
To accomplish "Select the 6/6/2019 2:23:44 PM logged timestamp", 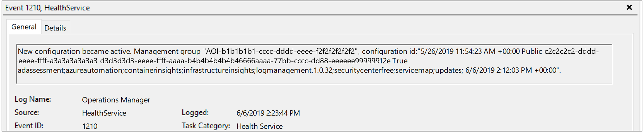I will click(268, 113).
